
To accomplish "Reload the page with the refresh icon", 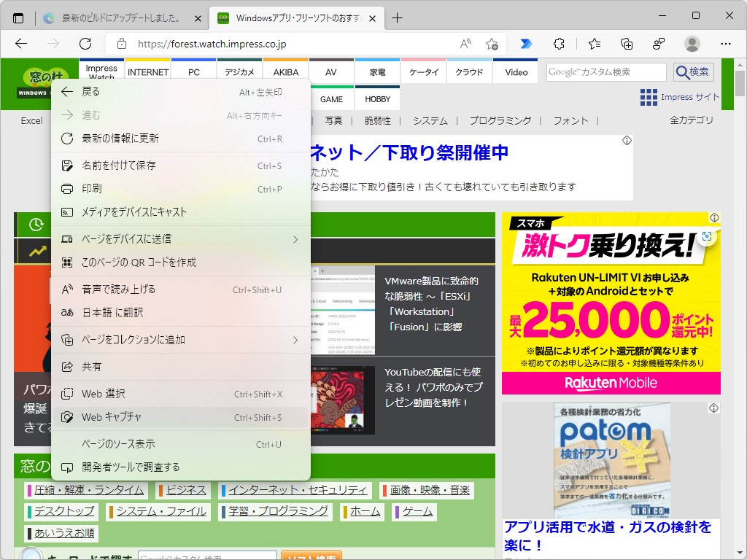I will point(85,44).
